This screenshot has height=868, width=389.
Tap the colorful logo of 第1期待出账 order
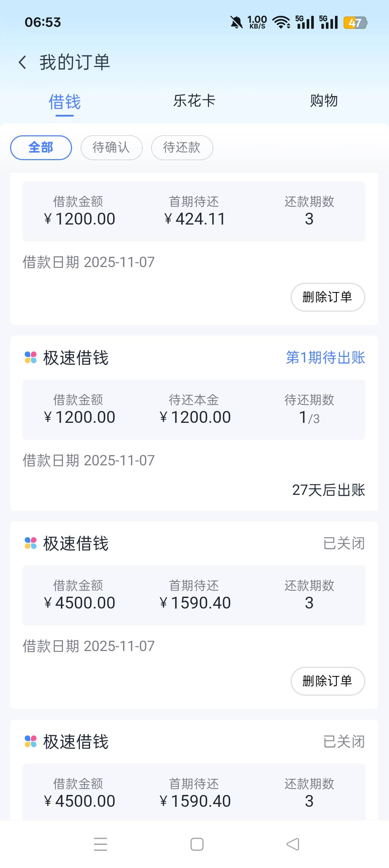[31, 358]
